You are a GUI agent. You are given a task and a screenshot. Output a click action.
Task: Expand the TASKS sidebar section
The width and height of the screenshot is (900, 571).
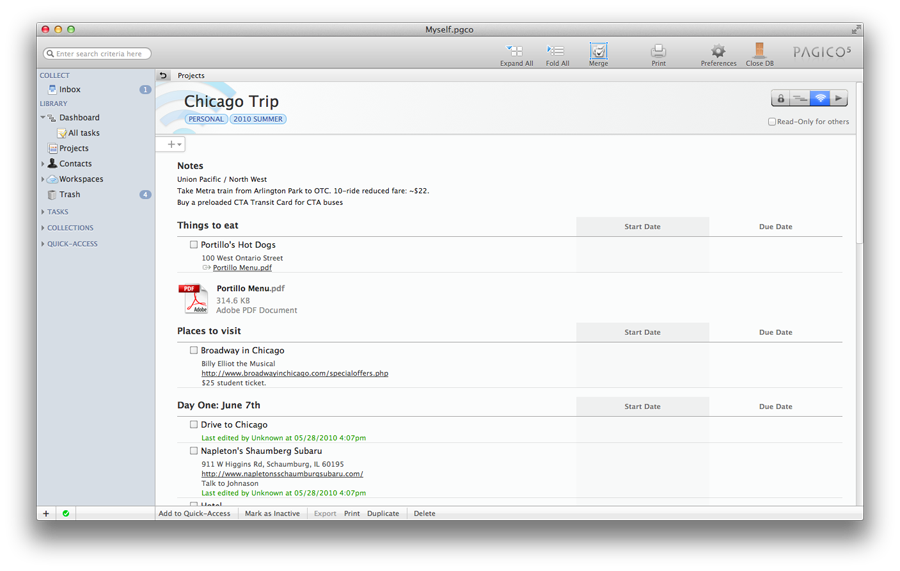(x=42, y=212)
